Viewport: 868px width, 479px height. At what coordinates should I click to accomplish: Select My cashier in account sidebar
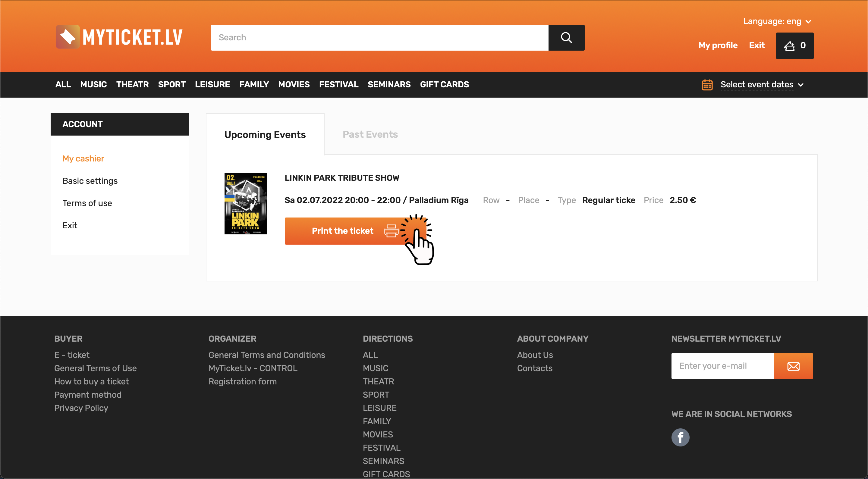click(x=83, y=159)
